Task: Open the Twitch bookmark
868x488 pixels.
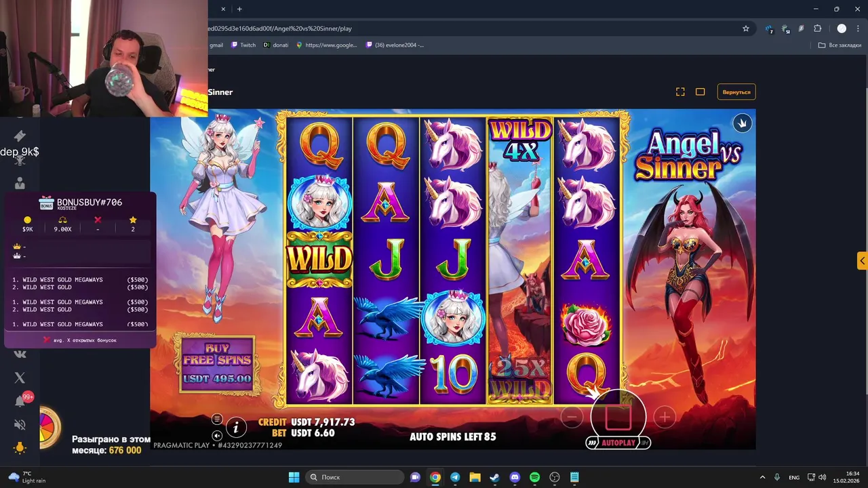Action: 243,45
